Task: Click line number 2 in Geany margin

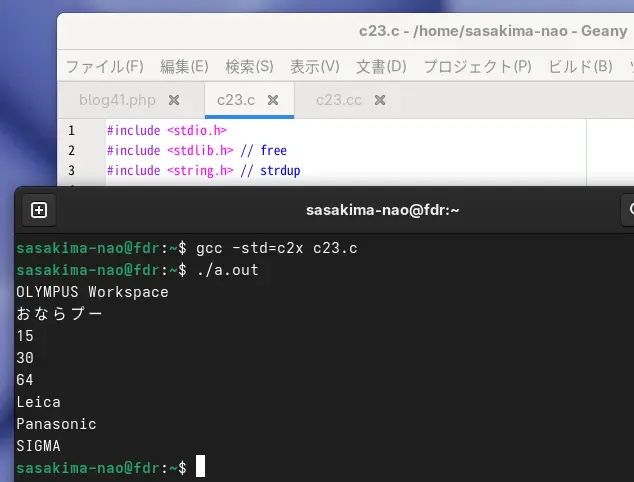Action: tap(71, 150)
